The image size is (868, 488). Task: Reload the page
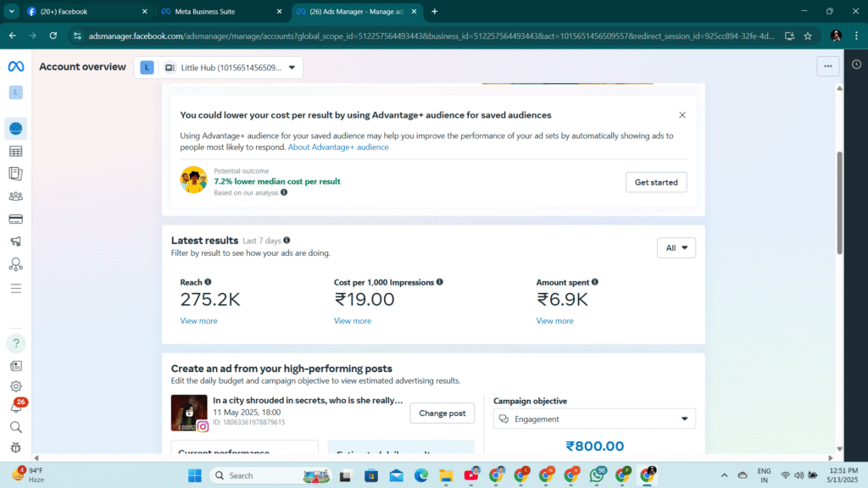(x=53, y=36)
